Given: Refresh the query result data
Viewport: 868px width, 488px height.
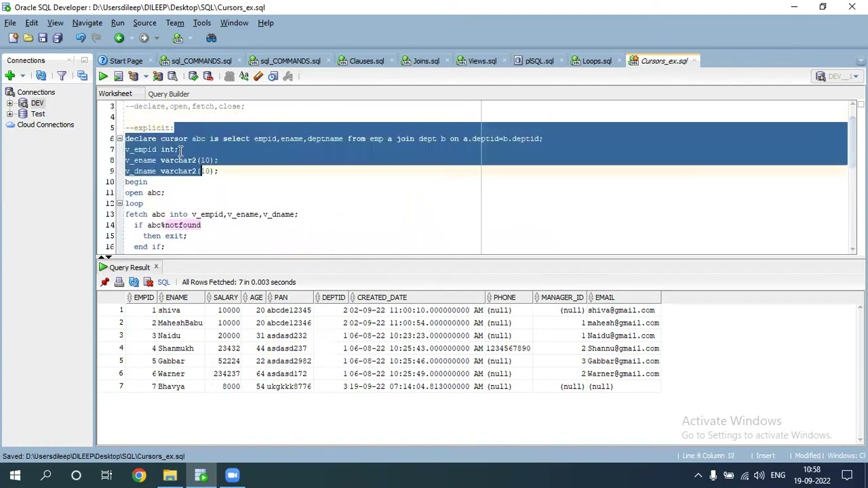Looking at the screenshot, I should pos(134,282).
